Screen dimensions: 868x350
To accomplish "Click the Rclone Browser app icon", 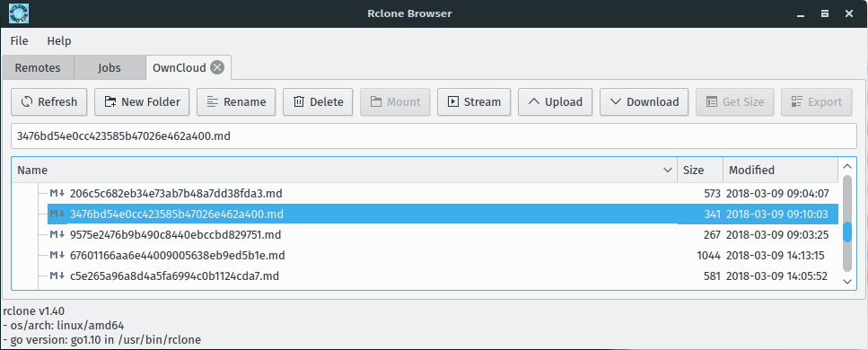I will pyautogui.click(x=20, y=13).
